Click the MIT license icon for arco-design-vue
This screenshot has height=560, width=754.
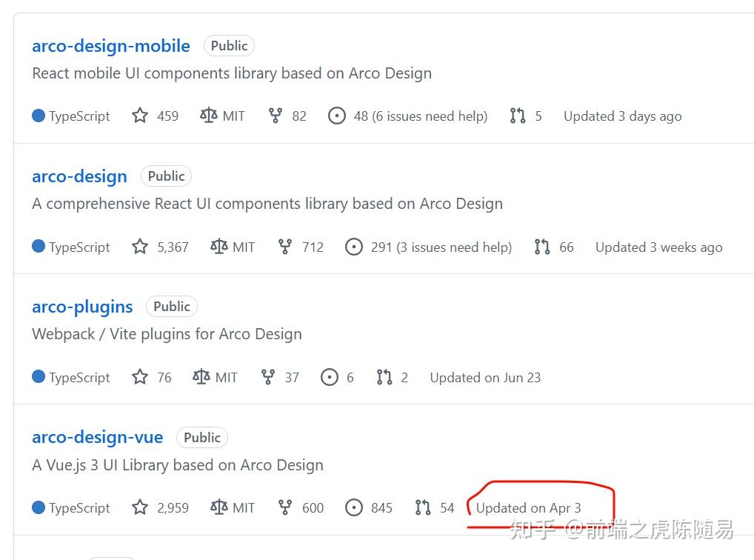click(218, 507)
